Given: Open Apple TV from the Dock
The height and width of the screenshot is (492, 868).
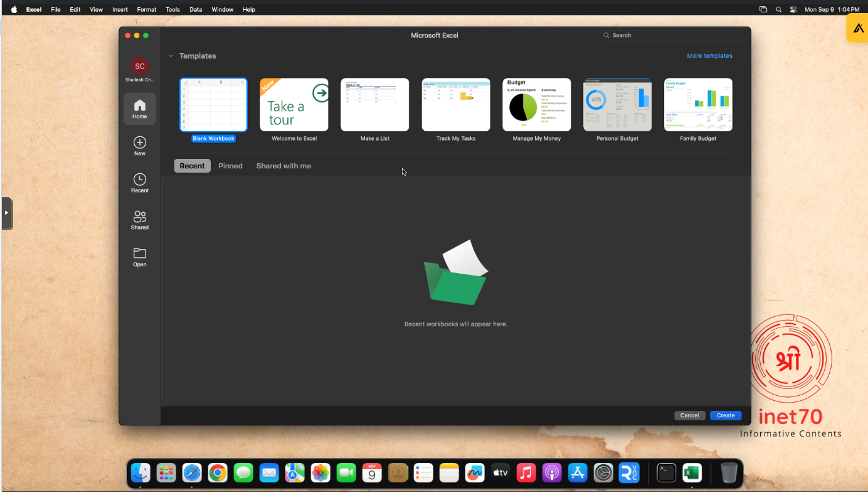Looking at the screenshot, I should (501, 473).
